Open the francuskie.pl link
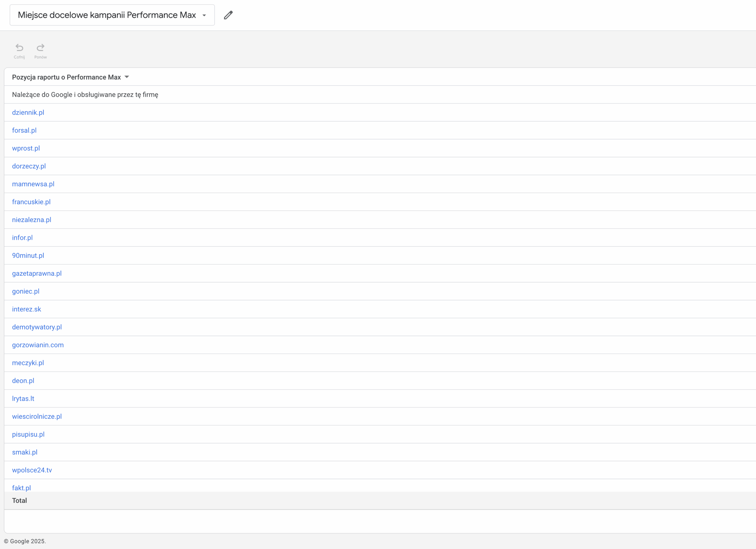The height and width of the screenshot is (549, 756). pyautogui.click(x=31, y=202)
